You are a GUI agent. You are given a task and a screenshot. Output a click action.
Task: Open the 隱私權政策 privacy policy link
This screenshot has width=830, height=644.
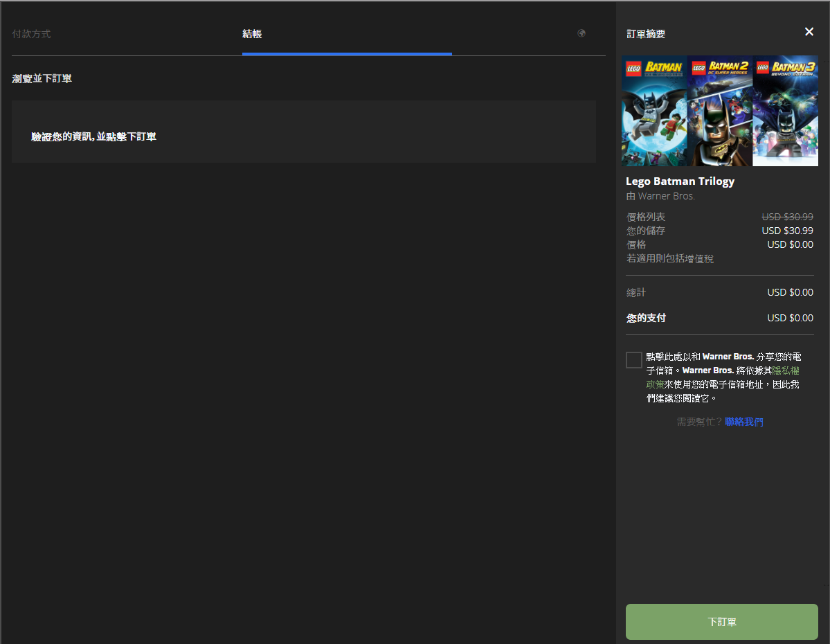[x=786, y=370]
